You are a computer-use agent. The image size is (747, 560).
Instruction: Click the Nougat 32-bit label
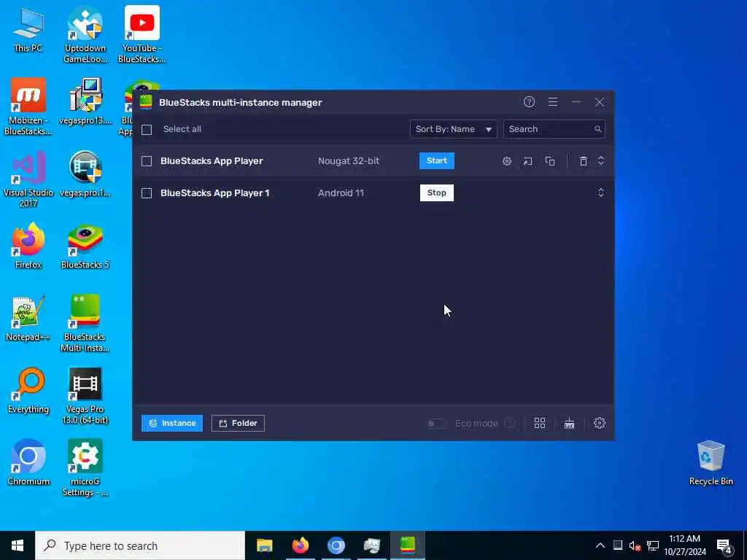coord(349,161)
